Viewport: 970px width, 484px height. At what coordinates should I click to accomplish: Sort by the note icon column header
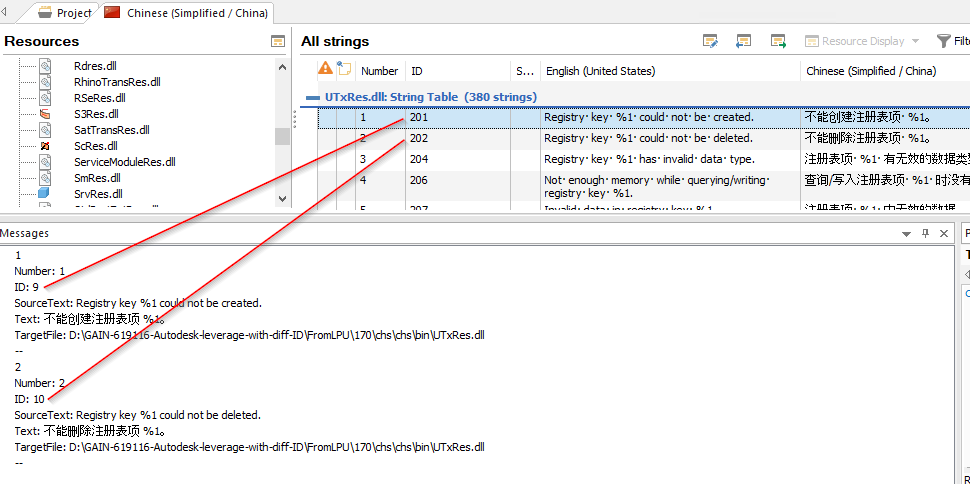(x=344, y=69)
